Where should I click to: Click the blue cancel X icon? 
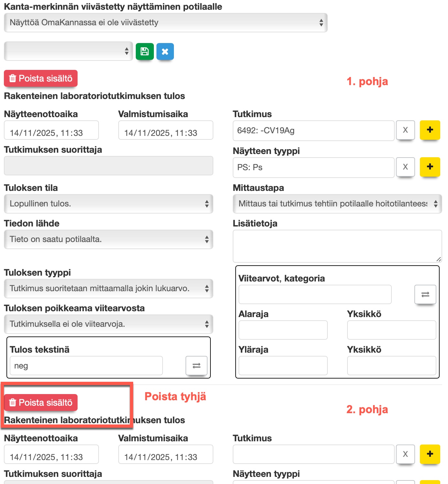[x=165, y=51]
